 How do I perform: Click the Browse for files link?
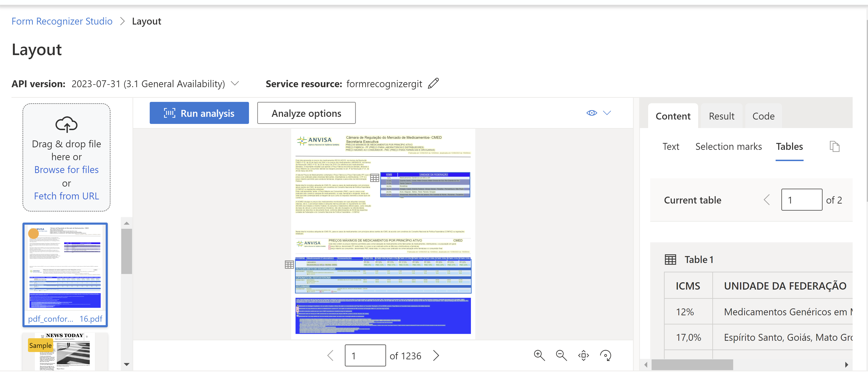click(x=66, y=170)
